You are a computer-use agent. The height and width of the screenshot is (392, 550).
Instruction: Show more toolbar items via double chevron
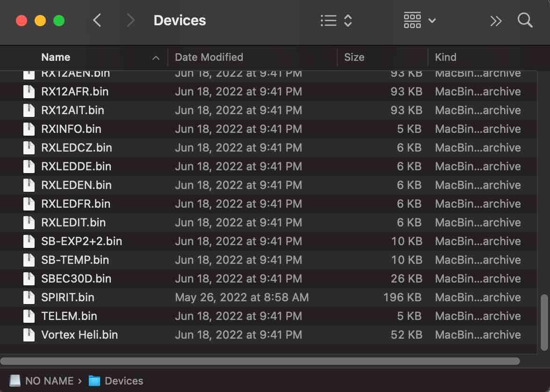496,21
